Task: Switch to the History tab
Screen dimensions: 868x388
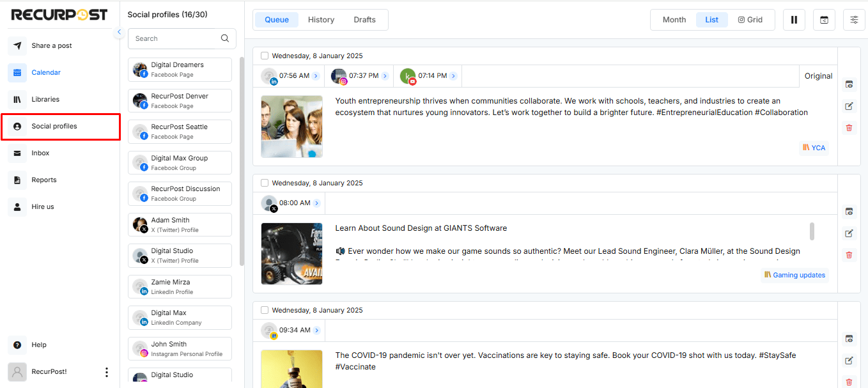Action: click(320, 19)
